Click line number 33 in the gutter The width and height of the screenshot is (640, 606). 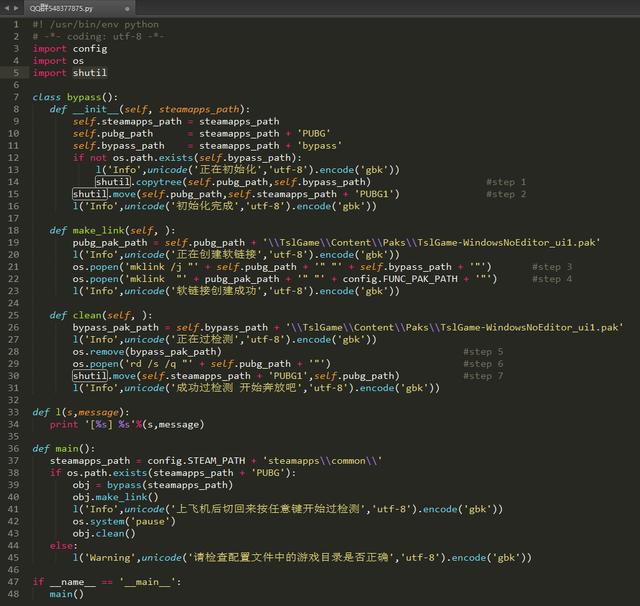[x=13, y=412]
